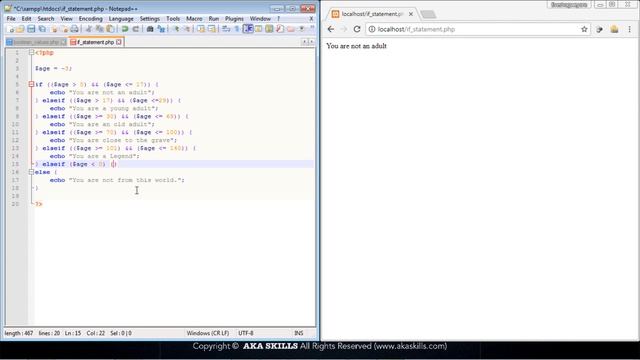Collapse the else block fold marker on line 16
Viewport: 640px width, 360px height.
31,172
